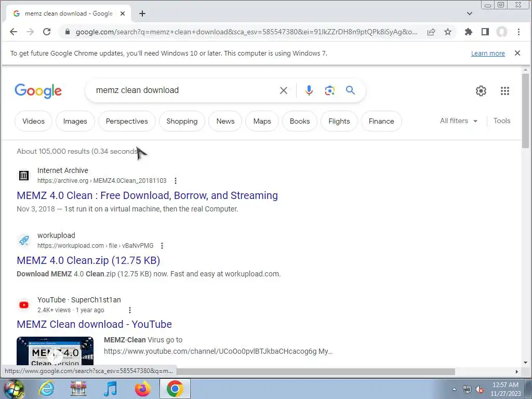This screenshot has width=532, height=399.
Task: Search by image with Google Lens
Action: click(x=330, y=90)
